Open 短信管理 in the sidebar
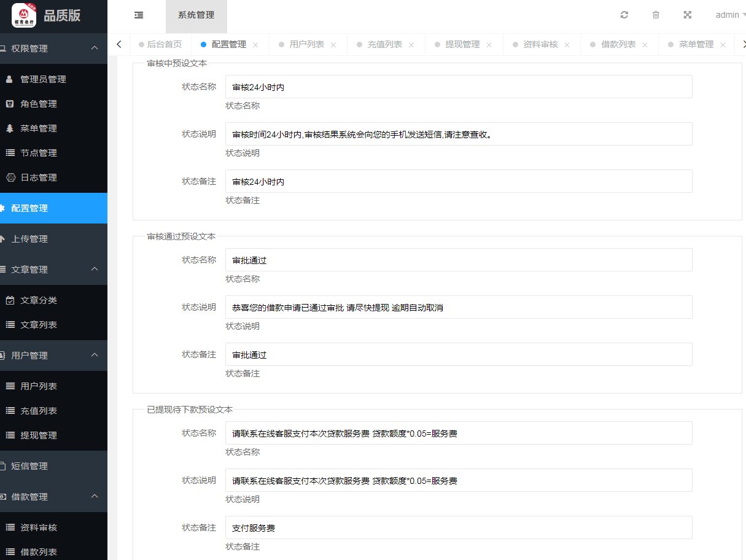 [x=29, y=466]
